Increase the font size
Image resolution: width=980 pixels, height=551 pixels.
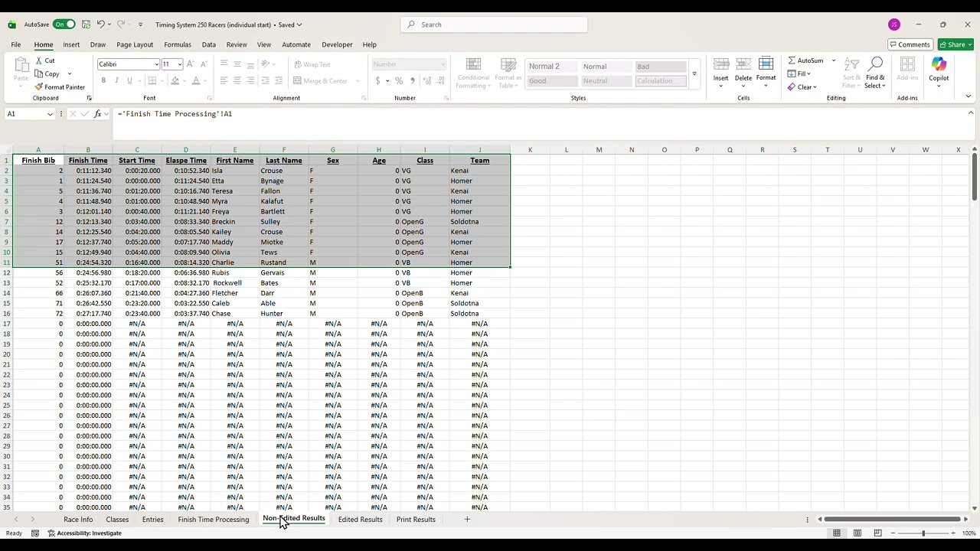[191, 64]
